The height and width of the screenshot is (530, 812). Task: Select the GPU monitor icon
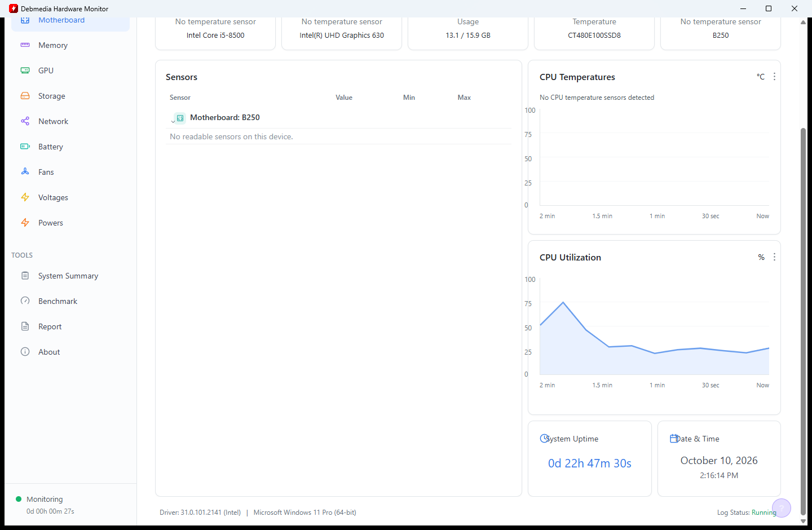tap(25, 70)
